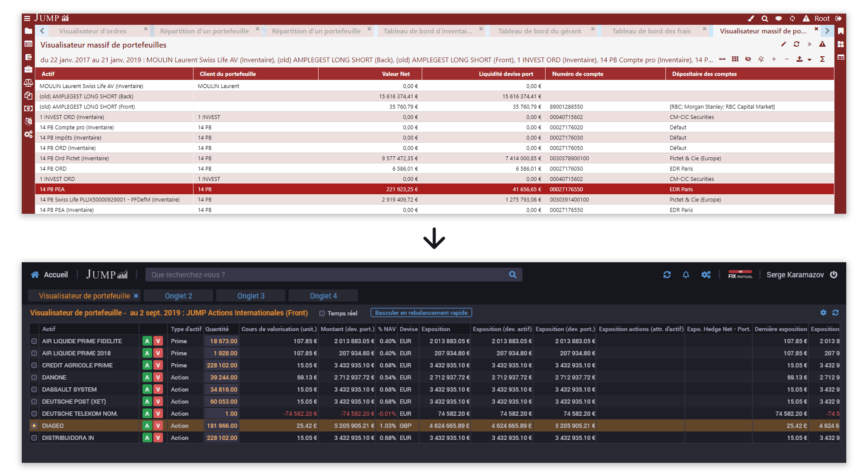The height and width of the screenshot is (476, 868).
Task: Open the wallet icon in the red sidebar
Action: pos(28,57)
